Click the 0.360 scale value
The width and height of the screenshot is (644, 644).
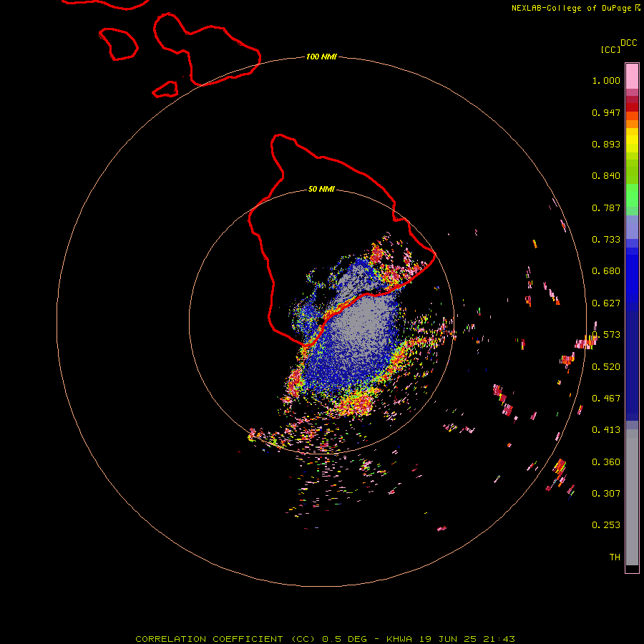[606, 462]
